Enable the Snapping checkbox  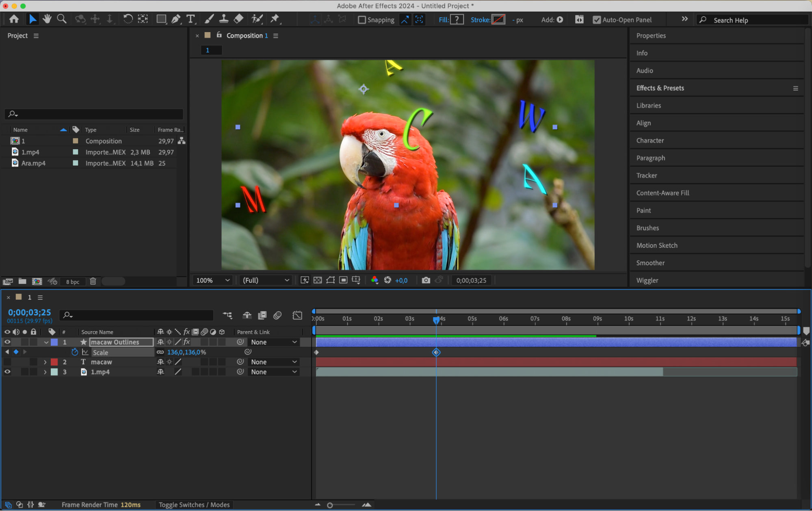362,20
